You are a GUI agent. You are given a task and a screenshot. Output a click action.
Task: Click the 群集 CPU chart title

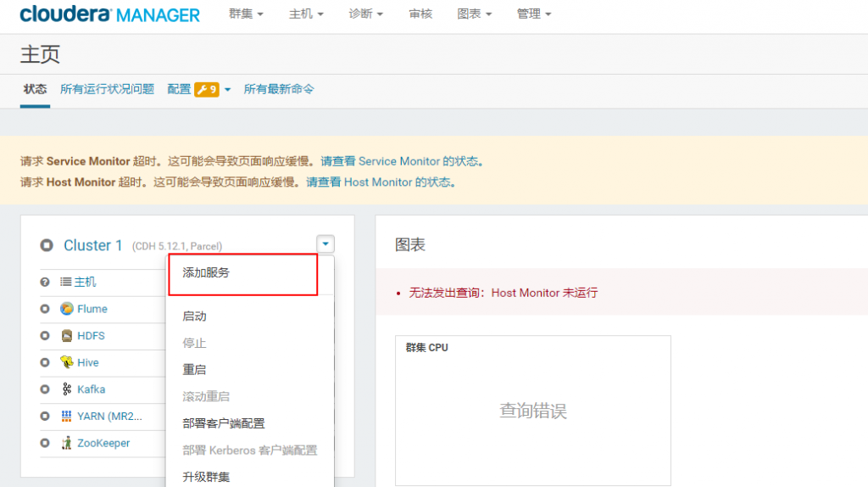pyautogui.click(x=427, y=347)
